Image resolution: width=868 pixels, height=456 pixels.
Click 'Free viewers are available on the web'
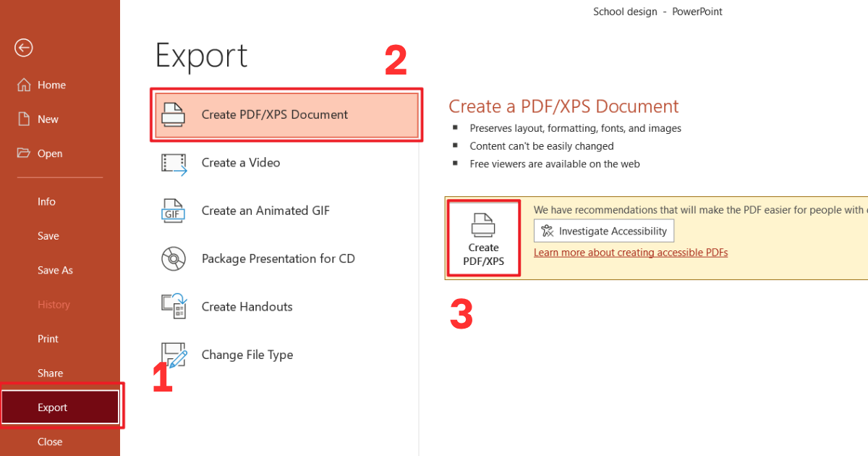tap(555, 164)
